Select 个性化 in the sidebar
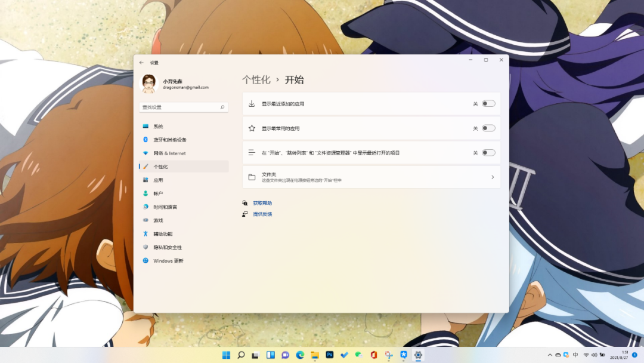The height and width of the screenshot is (363, 644). tap(184, 167)
